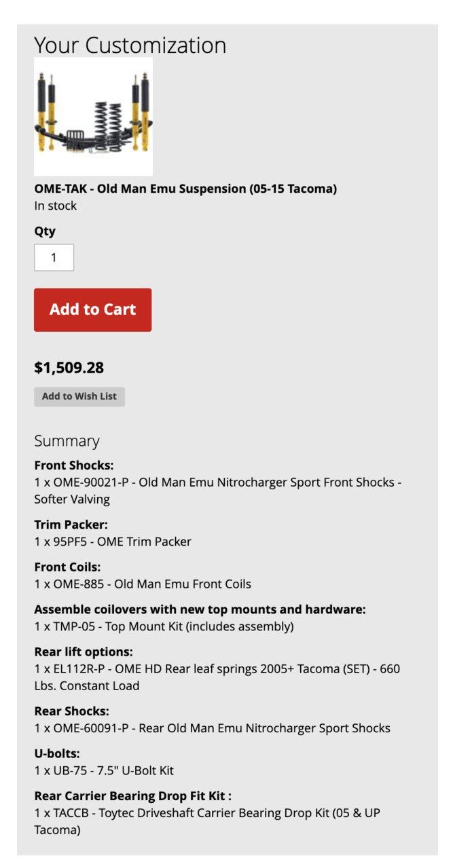Focus the Qty input field
The height and width of the screenshot is (868, 472).
coord(54,258)
